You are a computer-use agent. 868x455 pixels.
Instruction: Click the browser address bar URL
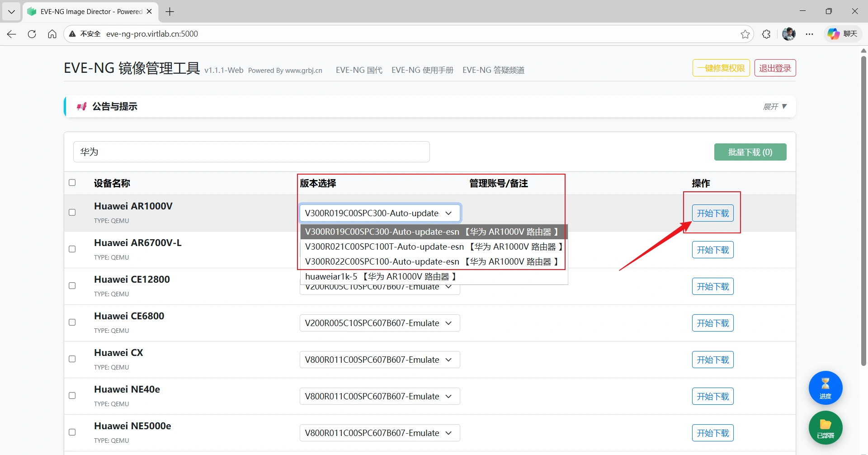[x=152, y=34]
